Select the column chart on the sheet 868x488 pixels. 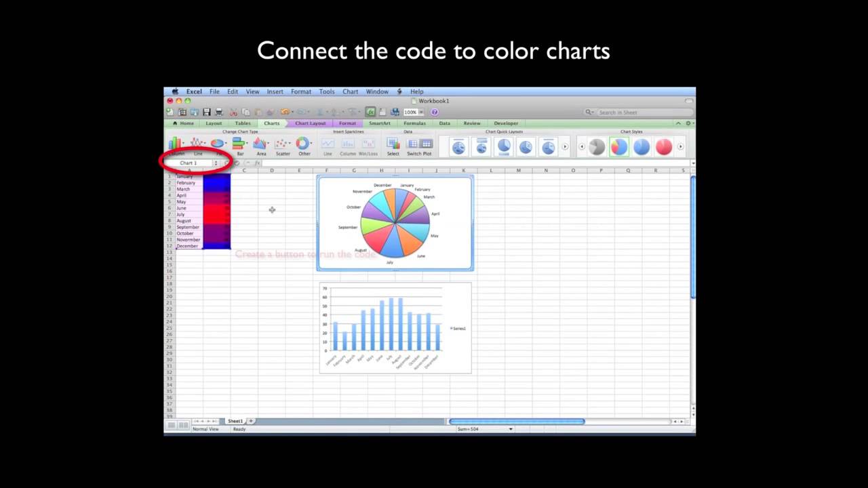395,328
